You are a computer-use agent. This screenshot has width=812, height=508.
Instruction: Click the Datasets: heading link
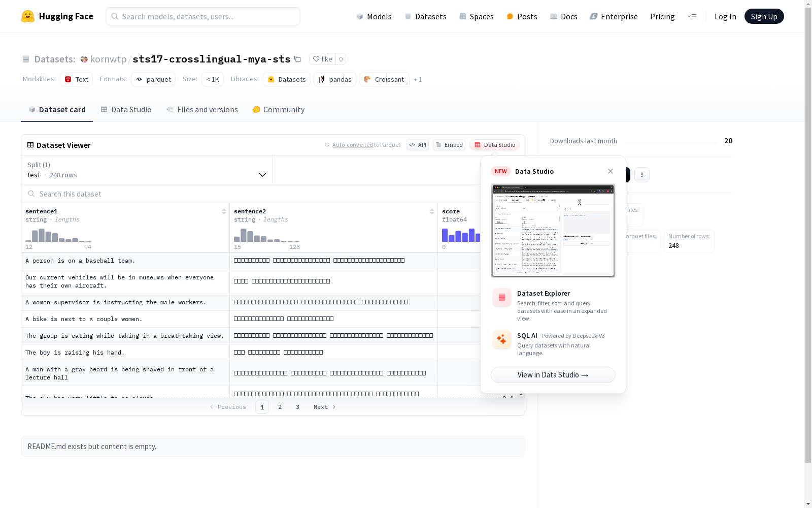(54, 59)
